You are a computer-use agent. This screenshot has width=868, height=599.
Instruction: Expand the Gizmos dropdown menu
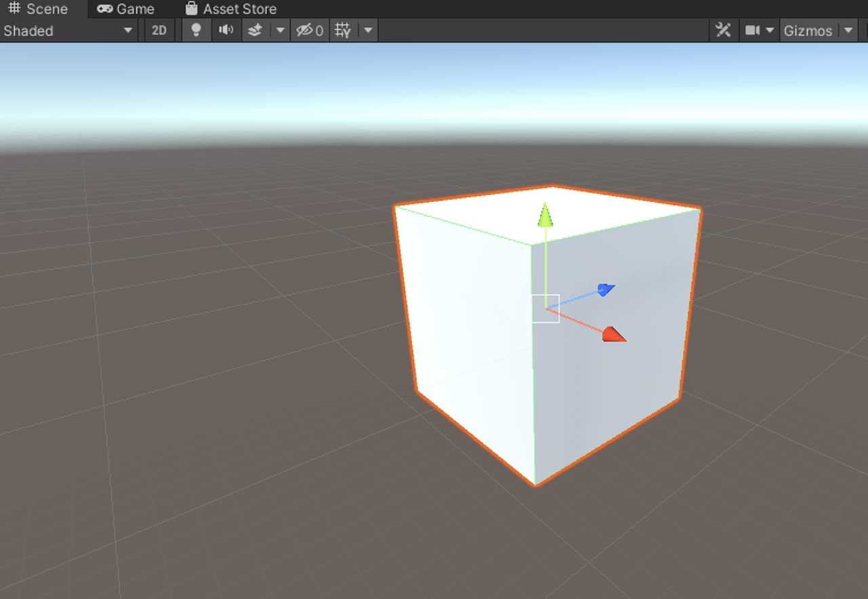pyautogui.click(x=848, y=30)
